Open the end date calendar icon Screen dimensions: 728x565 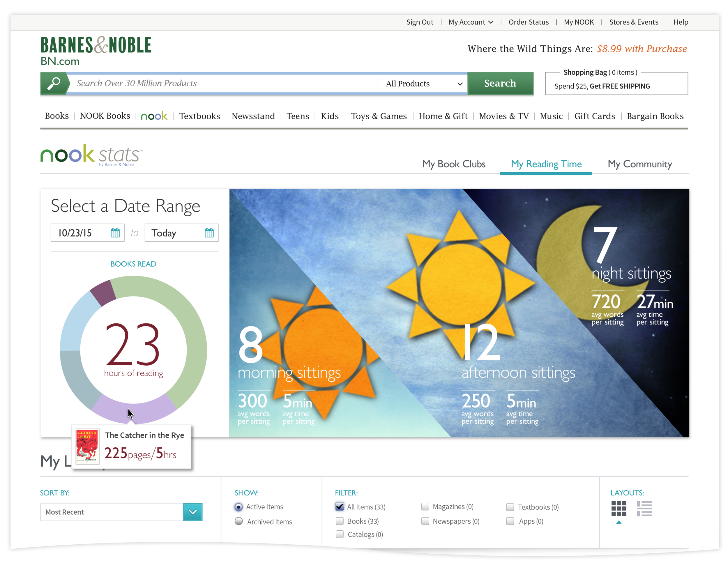coord(209,233)
